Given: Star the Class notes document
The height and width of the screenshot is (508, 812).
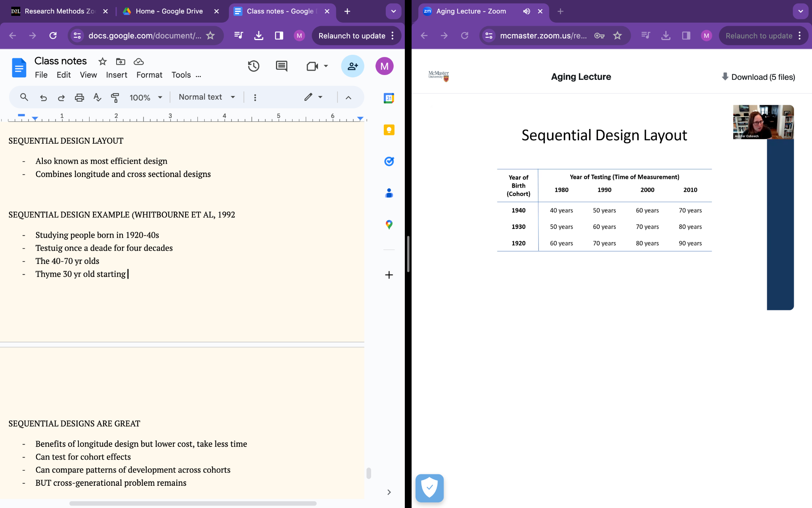Looking at the screenshot, I should click(x=102, y=62).
